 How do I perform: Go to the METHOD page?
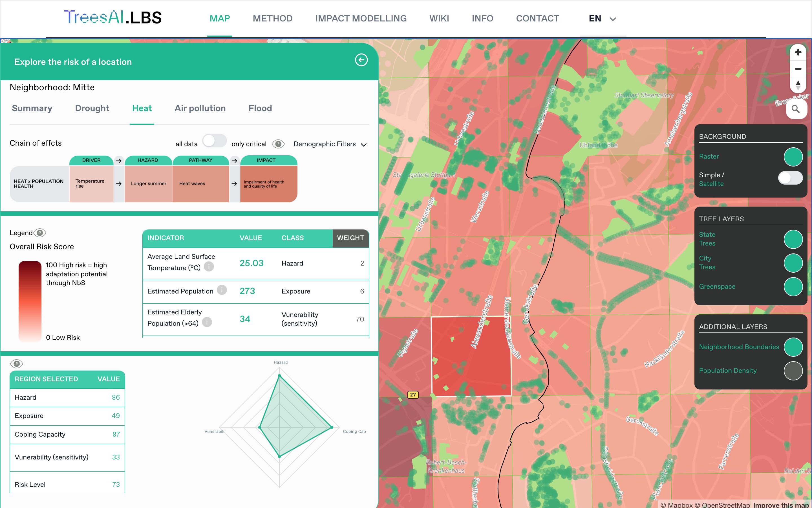tap(273, 18)
